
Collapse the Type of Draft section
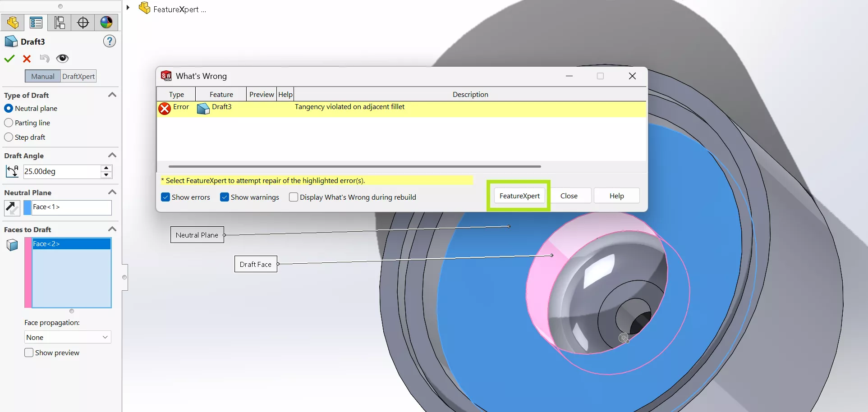click(x=112, y=95)
